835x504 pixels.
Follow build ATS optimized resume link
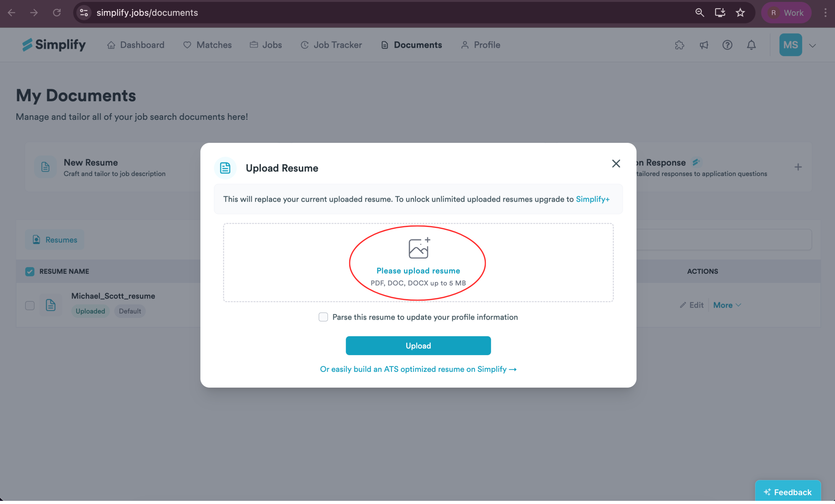pos(418,369)
